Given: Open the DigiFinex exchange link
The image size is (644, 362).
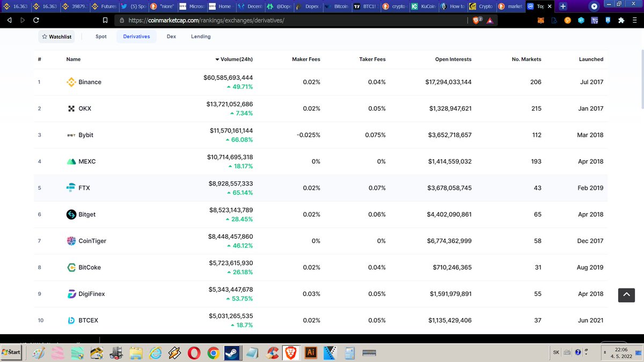Looking at the screenshot, I should pyautogui.click(x=92, y=294).
